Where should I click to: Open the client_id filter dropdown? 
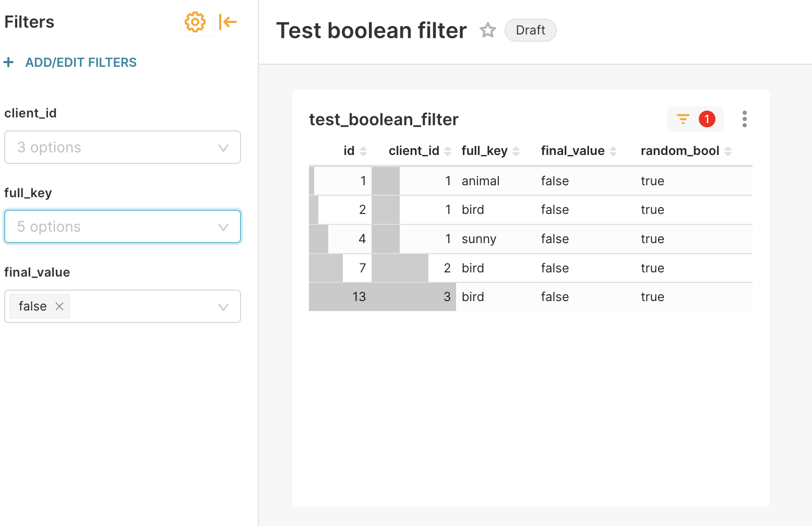123,147
